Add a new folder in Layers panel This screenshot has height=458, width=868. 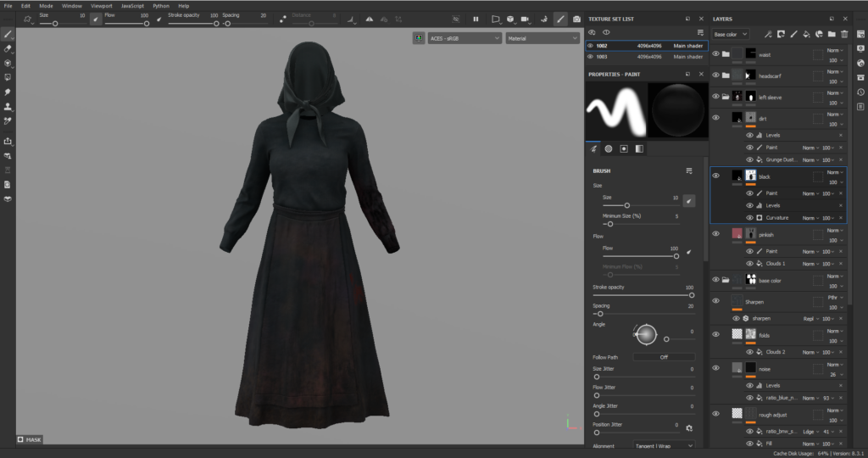click(832, 34)
